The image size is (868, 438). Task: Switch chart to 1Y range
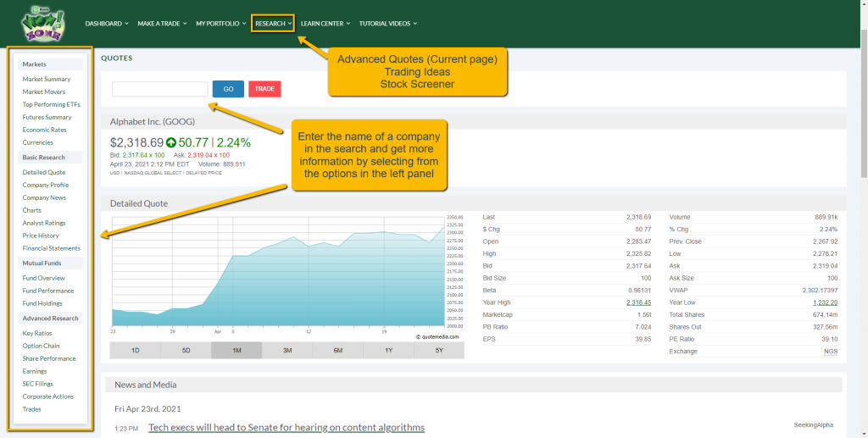388,351
